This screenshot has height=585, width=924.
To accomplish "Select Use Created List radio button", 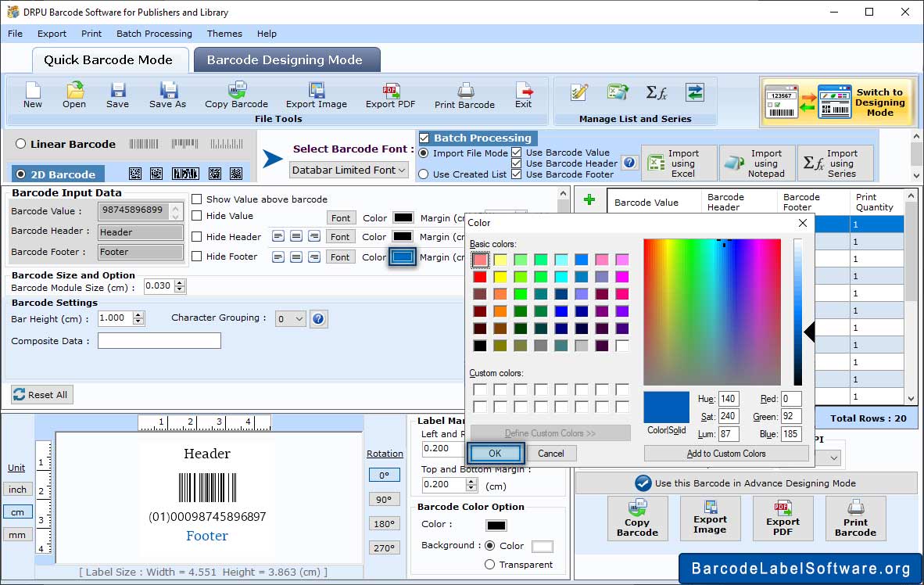I will click(423, 174).
